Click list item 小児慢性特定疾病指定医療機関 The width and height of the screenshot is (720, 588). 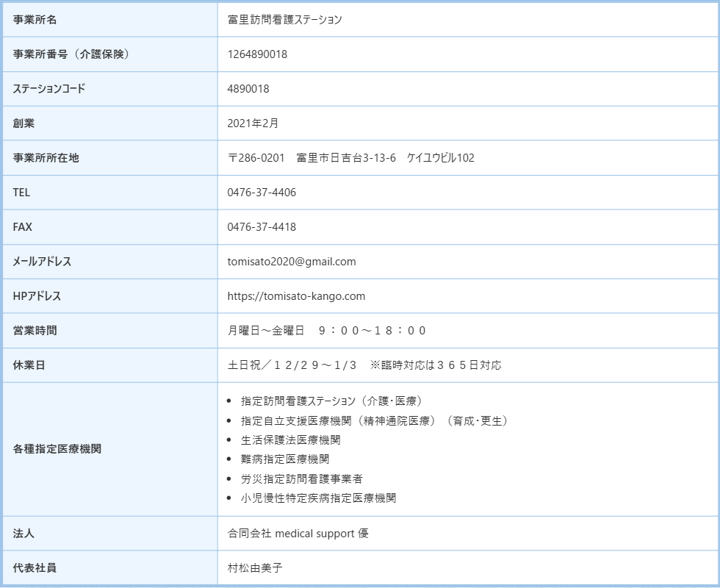click(x=318, y=498)
